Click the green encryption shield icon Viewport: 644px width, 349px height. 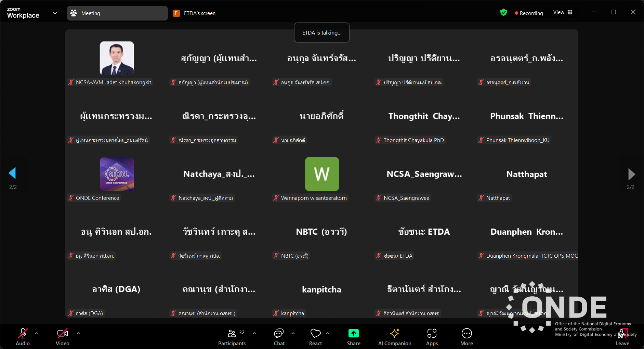(x=503, y=13)
